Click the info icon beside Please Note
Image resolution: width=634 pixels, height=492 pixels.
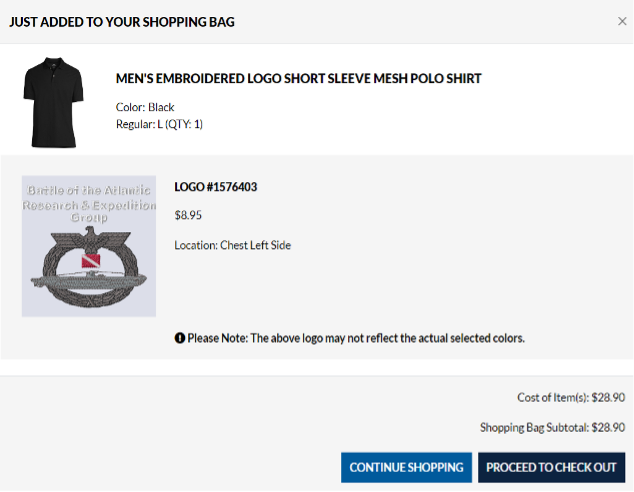180,338
